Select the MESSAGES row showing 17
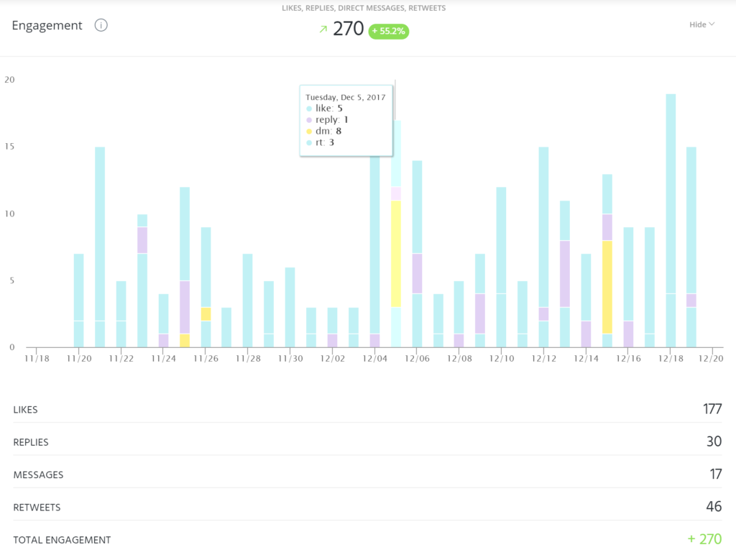The width and height of the screenshot is (736, 560). pos(367,474)
